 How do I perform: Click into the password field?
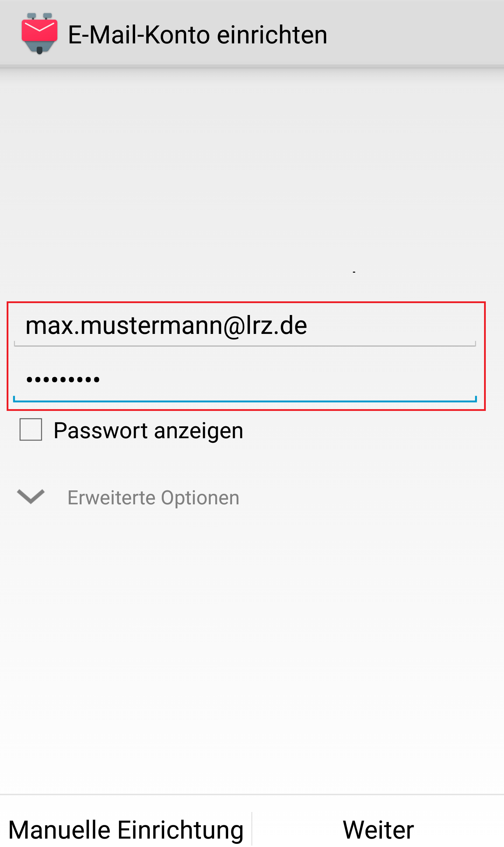(245, 380)
